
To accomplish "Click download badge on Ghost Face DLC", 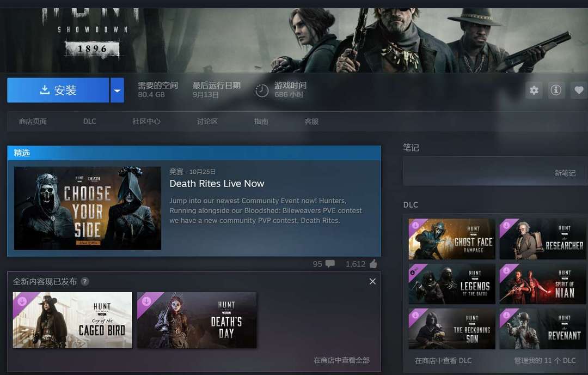I will tap(415, 225).
